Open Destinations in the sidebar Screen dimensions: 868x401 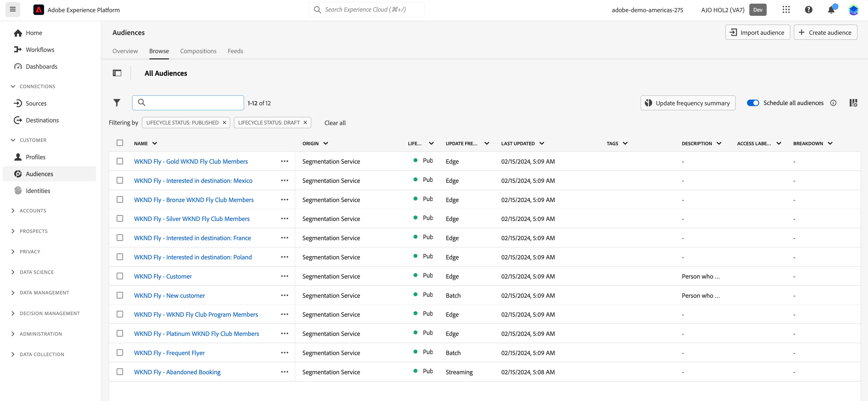[42, 120]
